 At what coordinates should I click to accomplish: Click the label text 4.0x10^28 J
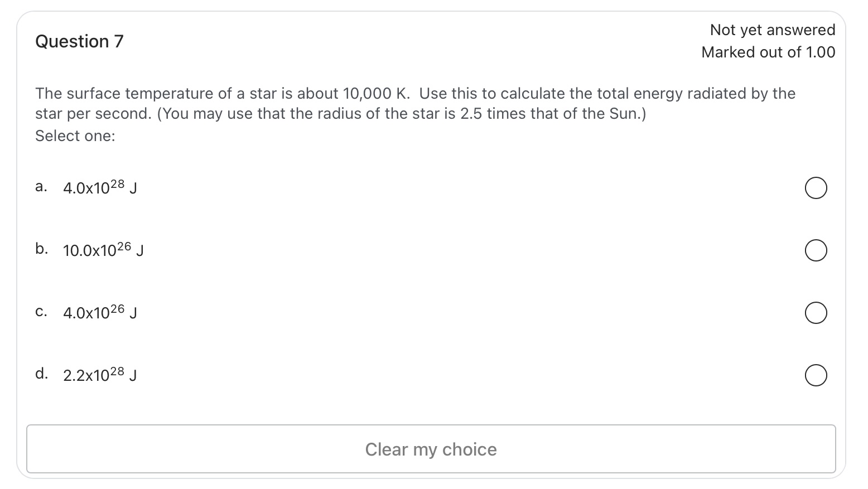(x=99, y=188)
